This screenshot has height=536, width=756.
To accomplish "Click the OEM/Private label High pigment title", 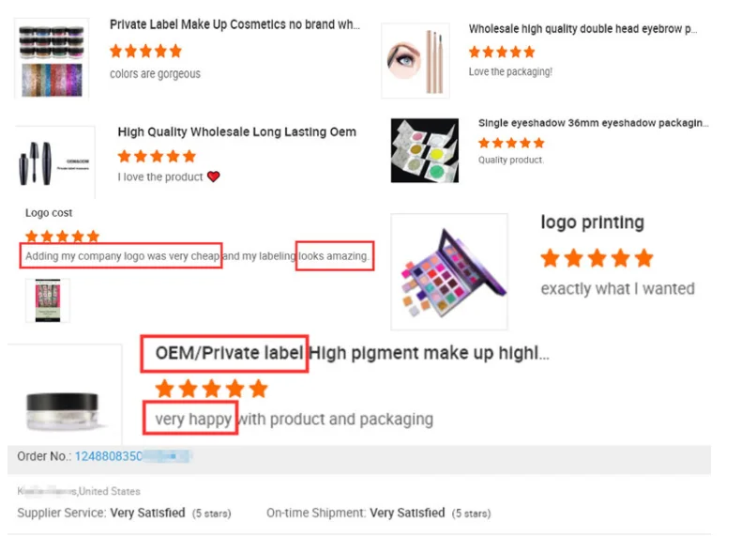I will pos(352,353).
